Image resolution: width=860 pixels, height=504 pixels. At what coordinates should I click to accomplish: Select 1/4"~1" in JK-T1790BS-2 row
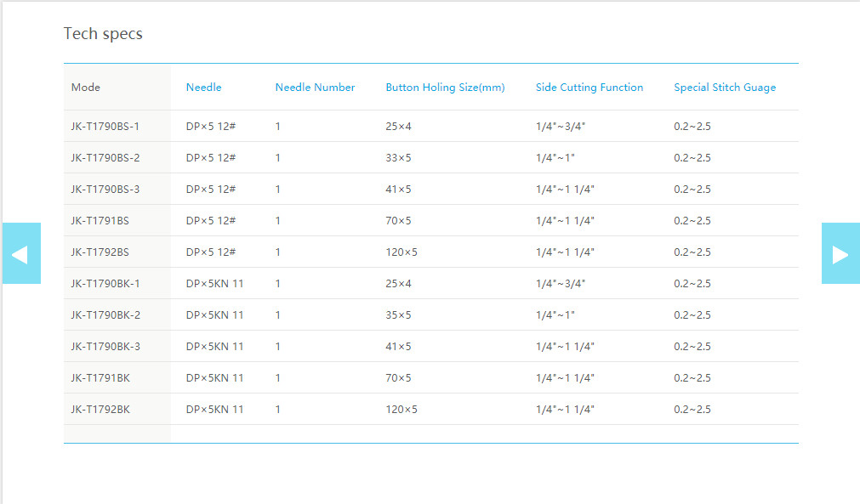pyautogui.click(x=555, y=158)
